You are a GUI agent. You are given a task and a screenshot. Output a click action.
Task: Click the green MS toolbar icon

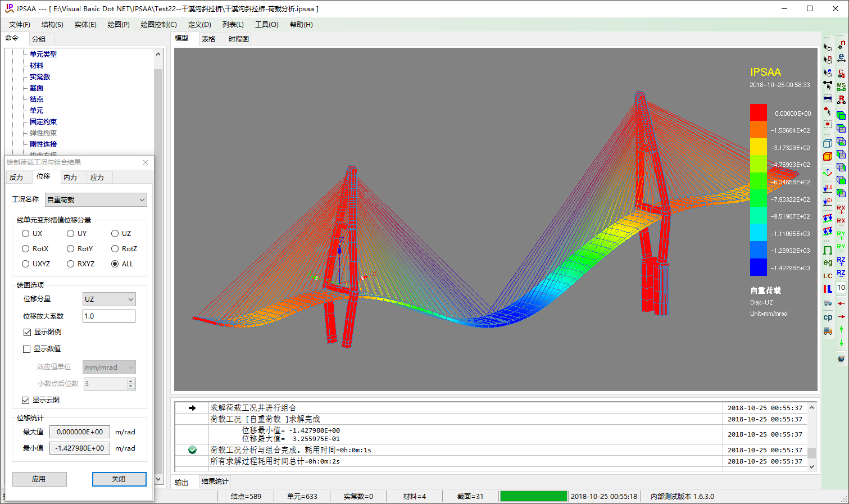click(841, 87)
